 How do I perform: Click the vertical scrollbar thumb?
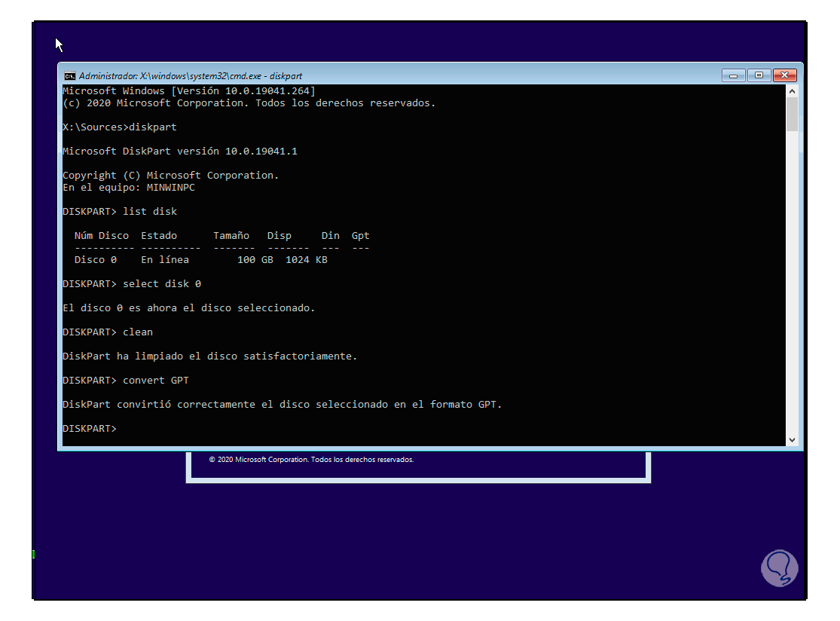(793, 113)
